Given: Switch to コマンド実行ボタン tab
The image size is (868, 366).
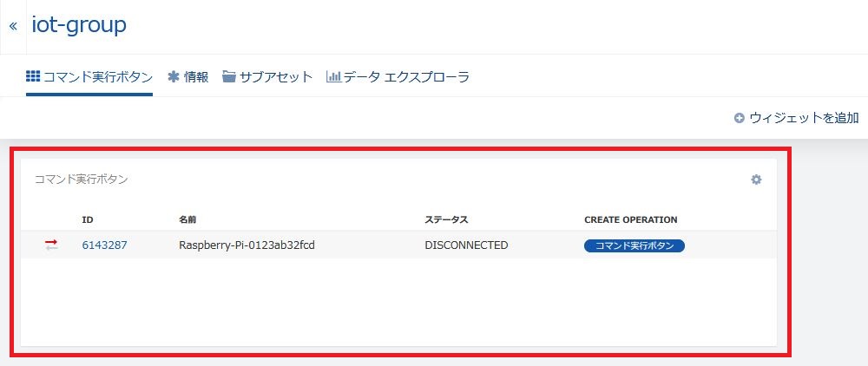Looking at the screenshot, I should 89,77.
